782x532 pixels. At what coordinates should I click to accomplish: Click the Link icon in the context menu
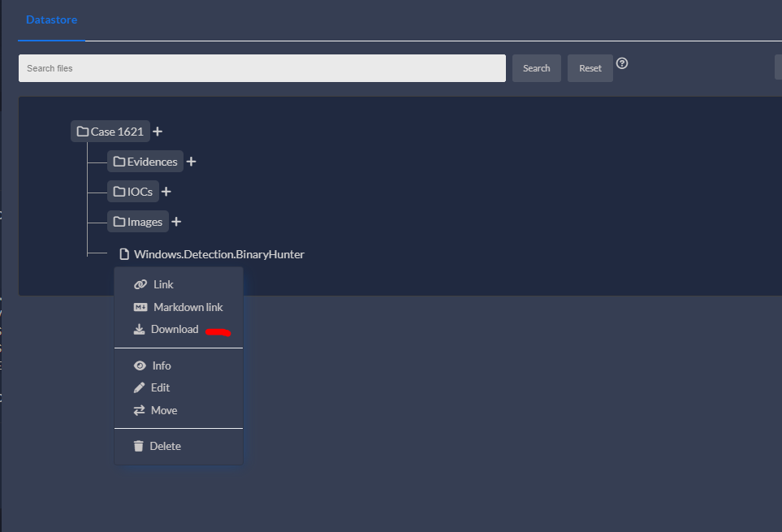pos(140,284)
